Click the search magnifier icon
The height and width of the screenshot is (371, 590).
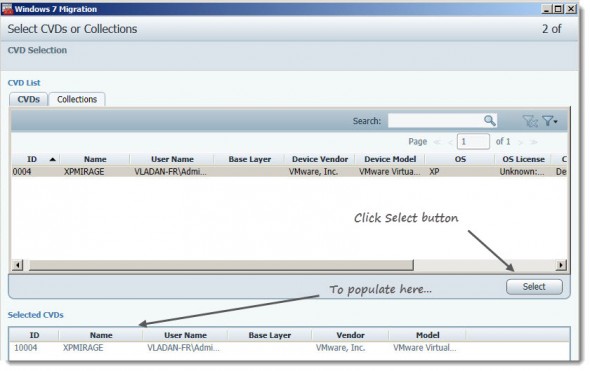(x=489, y=120)
